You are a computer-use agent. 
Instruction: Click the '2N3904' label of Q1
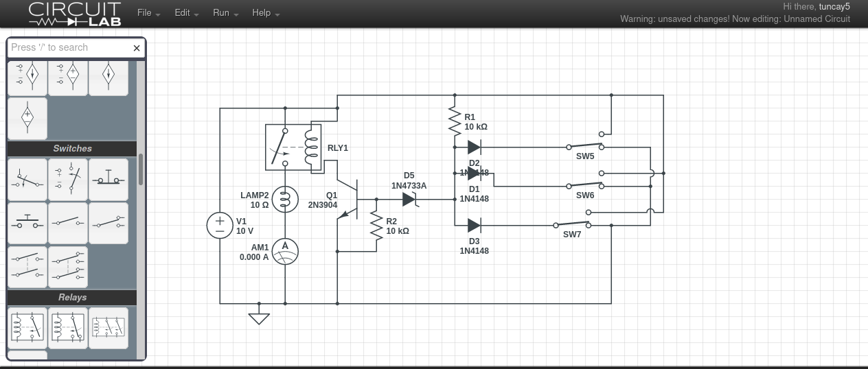323,205
